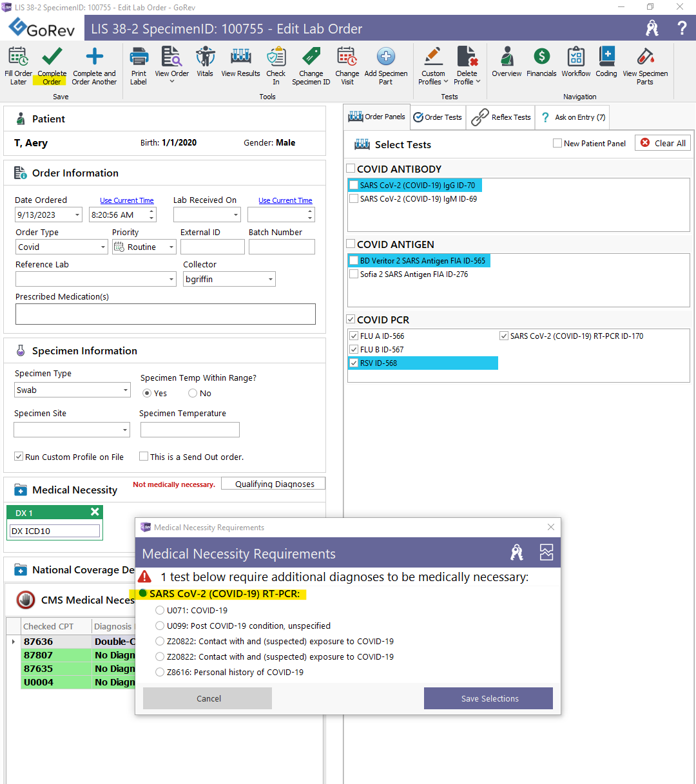Image resolution: width=696 pixels, height=784 pixels.
Task: Select the U071: COVID-19 diagnosis option
Action: click(x=160, y=610)
